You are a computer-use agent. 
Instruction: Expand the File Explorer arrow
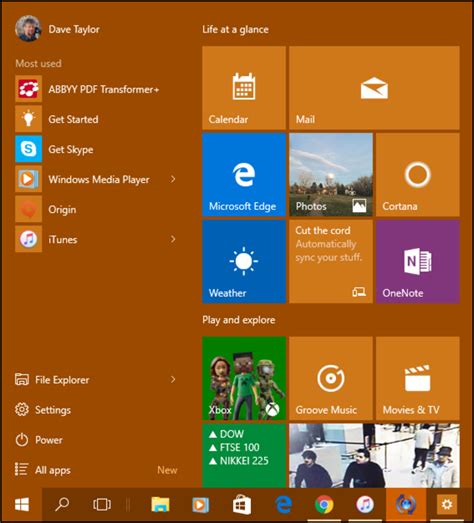click(x=173, y=380)
